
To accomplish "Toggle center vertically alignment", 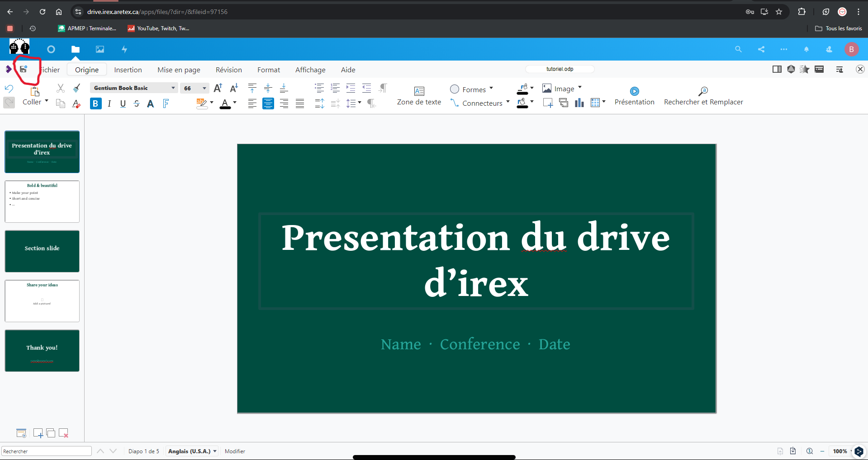I will pos(268,88).
